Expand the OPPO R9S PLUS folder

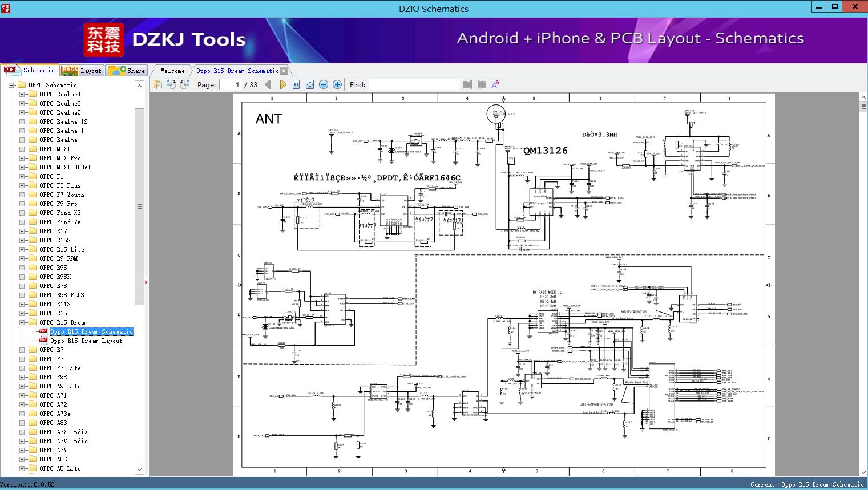pyautogui.click(x=22, y=295)
